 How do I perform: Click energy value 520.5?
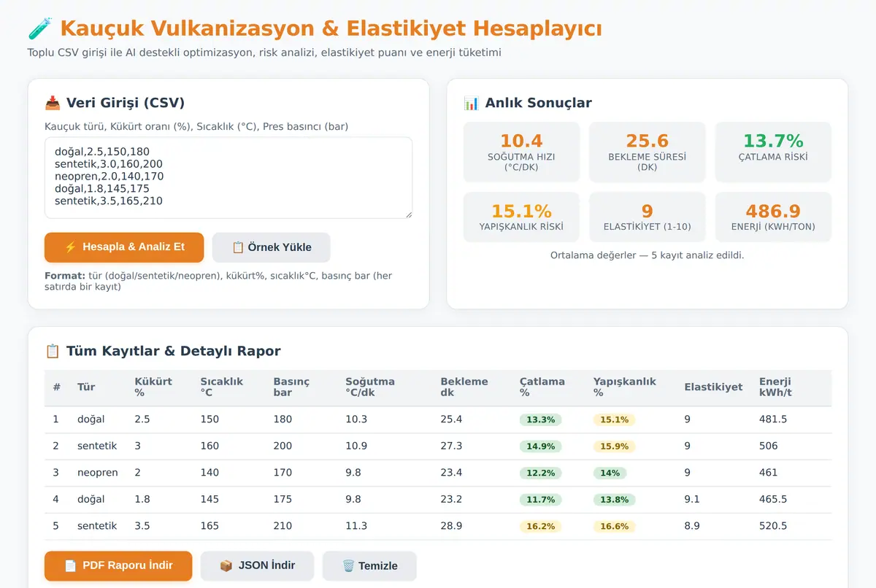click(x=773, y=526)
